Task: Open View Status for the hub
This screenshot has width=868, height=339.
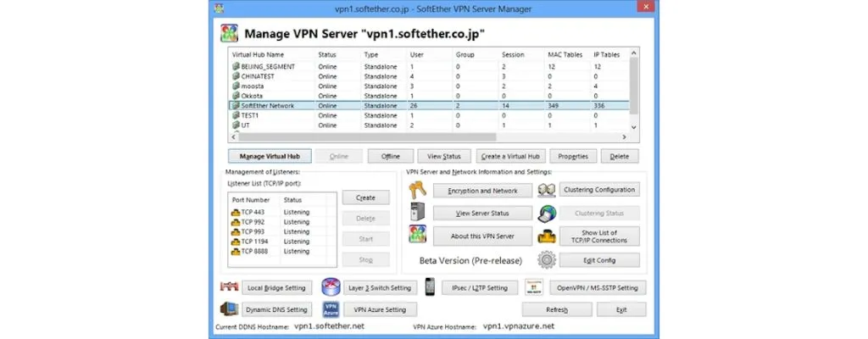Action: pyautogui.click(x=444, y=156)
